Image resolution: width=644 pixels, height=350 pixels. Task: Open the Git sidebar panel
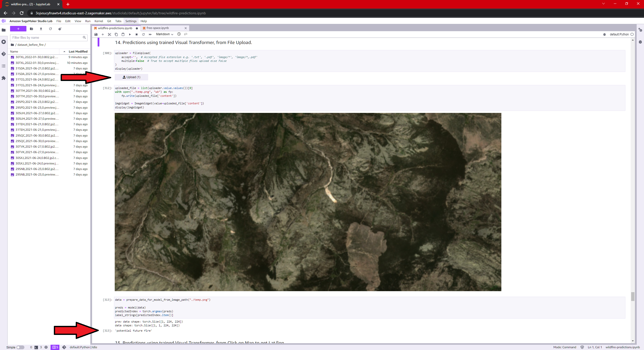(4, 54)
